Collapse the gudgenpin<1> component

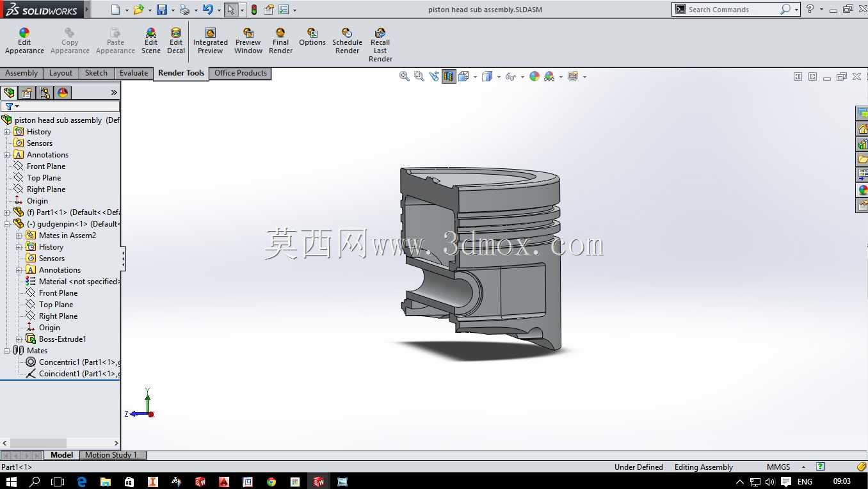[7, 224]
